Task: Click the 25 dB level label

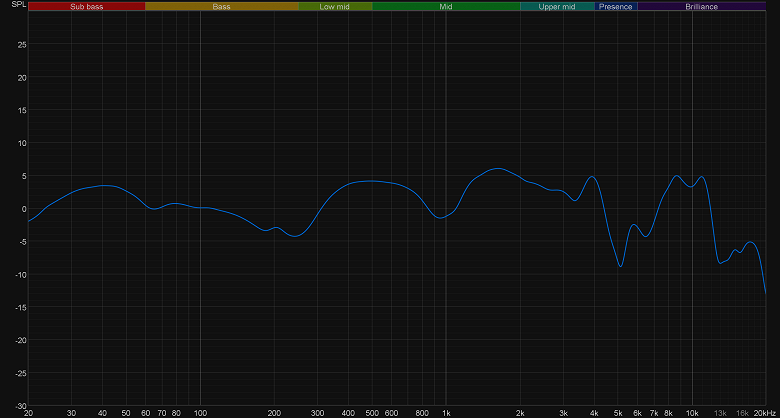Action: 22,45
